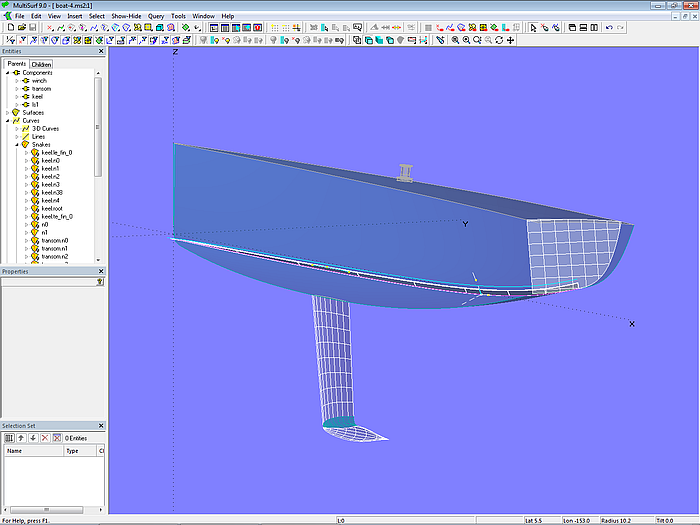This screenshot has height=525, width=700.
Task: Click the Undo arrow icon
Action: (x=610, y=28)
